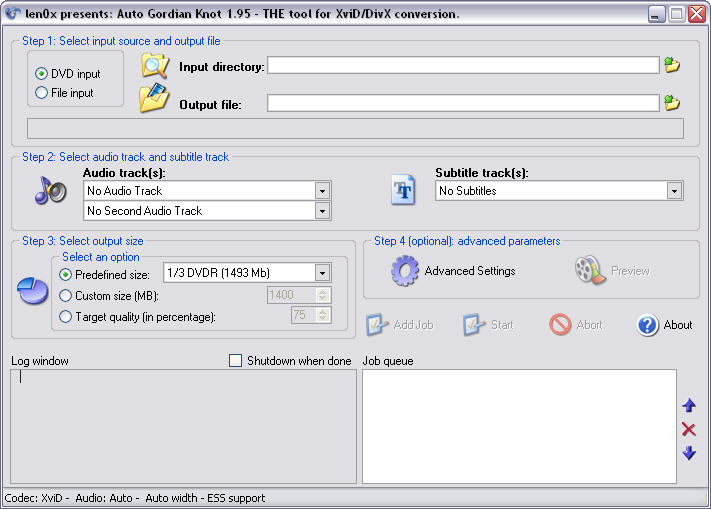Click the About button label
The width and height of the screenshot is (711, 509).
[x=678, y=325]
